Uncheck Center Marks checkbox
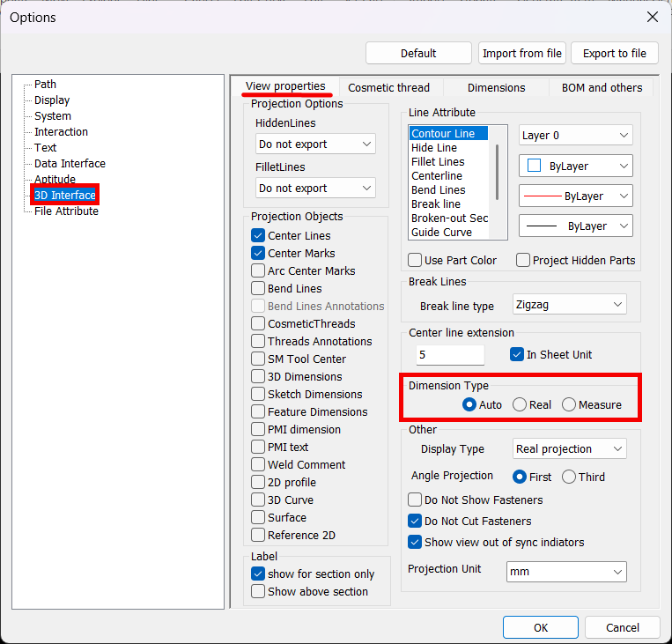 (258, 253)
